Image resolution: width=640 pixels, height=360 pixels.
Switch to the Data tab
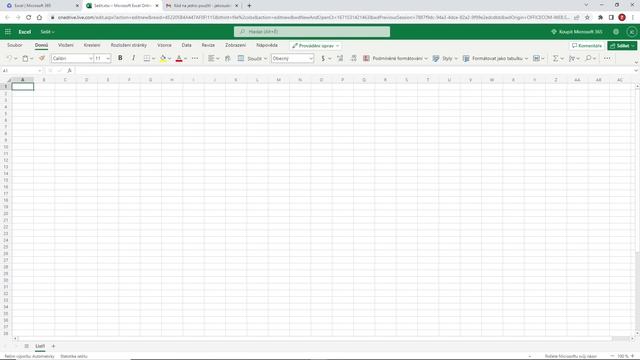(x=187, y=45)
